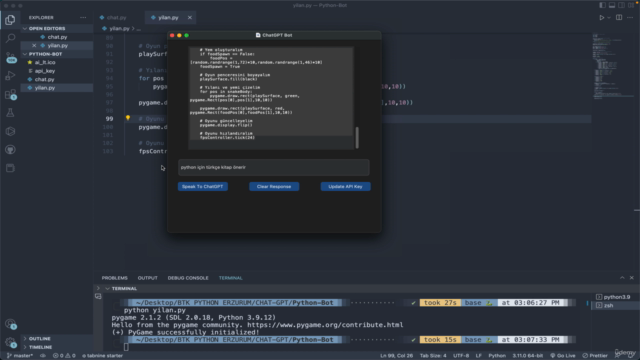Open the Search view in the activity bar

[10, 38]
